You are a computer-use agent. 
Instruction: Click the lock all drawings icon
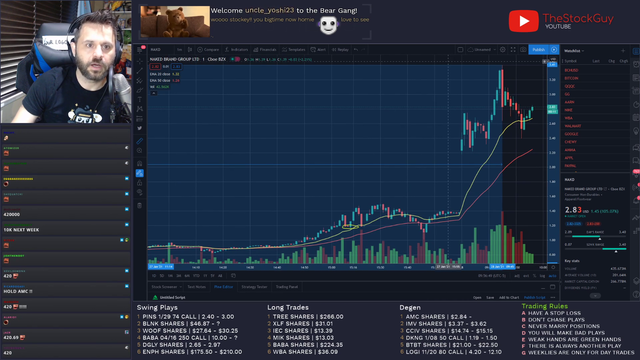[x=140, y=182]
